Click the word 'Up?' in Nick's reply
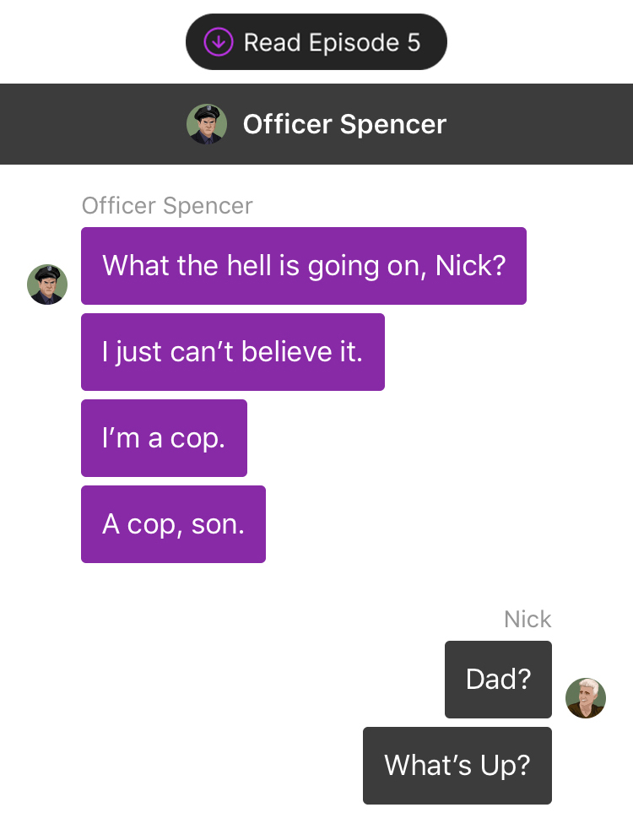 505,766
